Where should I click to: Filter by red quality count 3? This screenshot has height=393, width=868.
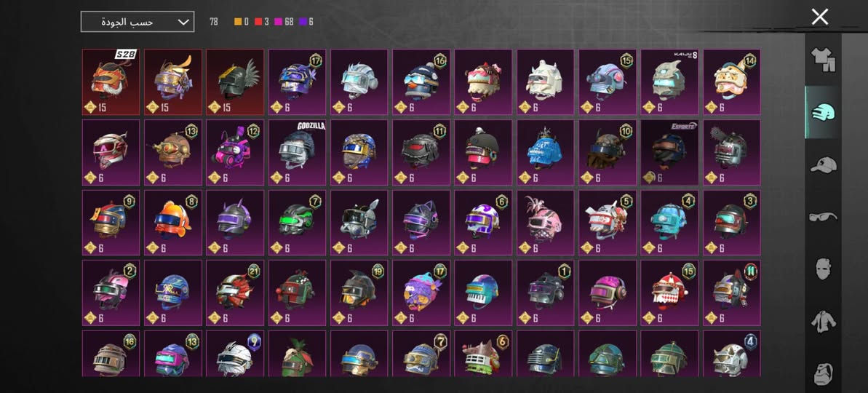coord(262,22)
